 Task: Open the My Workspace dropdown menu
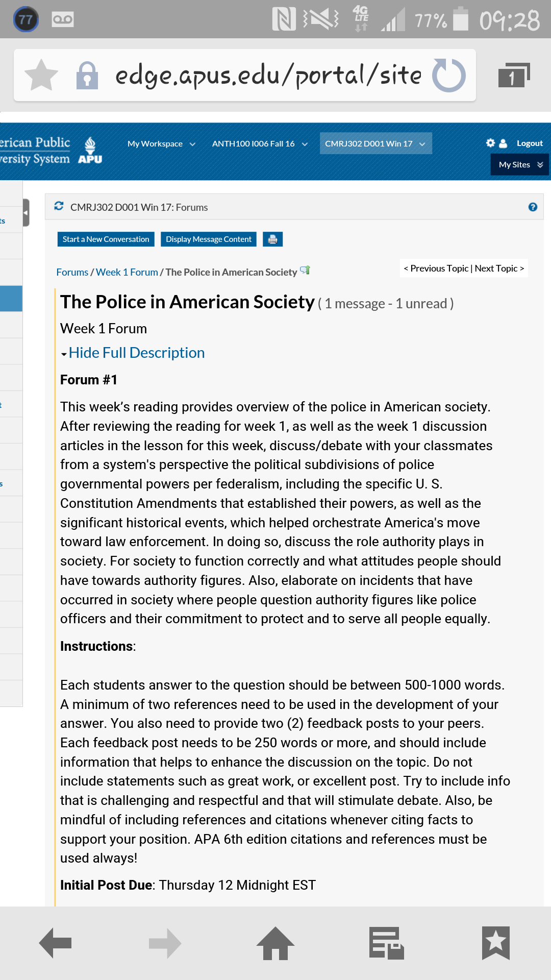pos(161,143)
